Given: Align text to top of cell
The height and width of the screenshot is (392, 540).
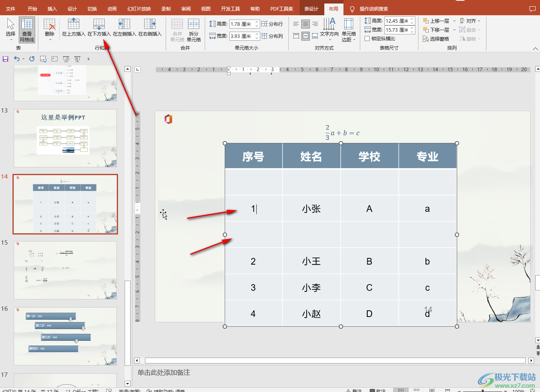Looking at the screenshot, I should pos(296,36).
